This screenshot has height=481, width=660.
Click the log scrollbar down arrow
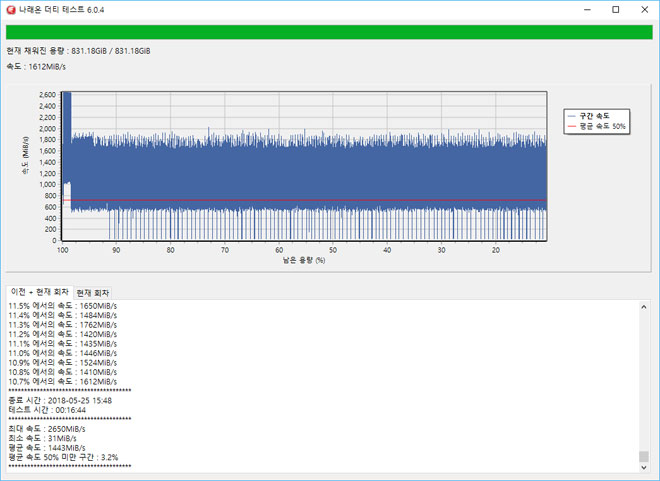click(644, 467)
